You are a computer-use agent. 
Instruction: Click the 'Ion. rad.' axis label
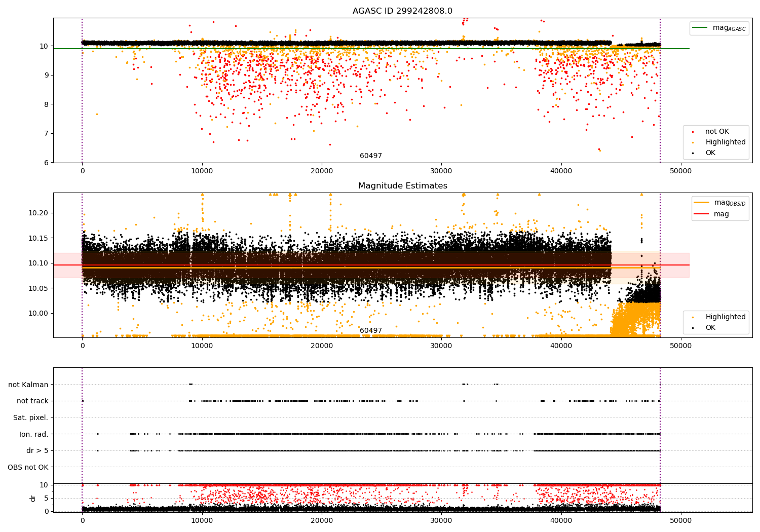(34, 434)
